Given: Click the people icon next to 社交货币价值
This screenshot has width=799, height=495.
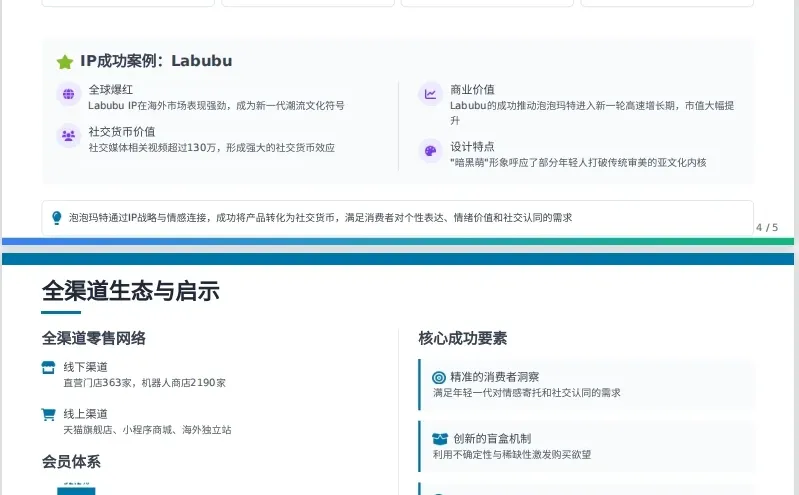Looking at the screenshot, I should (68, 136).
